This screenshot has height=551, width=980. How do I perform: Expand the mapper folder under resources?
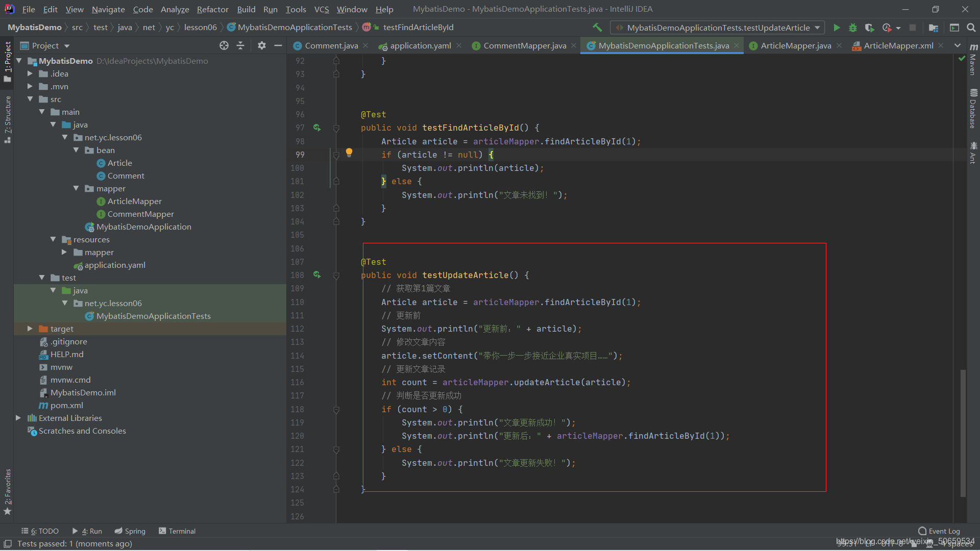click(x=64, y=253)
